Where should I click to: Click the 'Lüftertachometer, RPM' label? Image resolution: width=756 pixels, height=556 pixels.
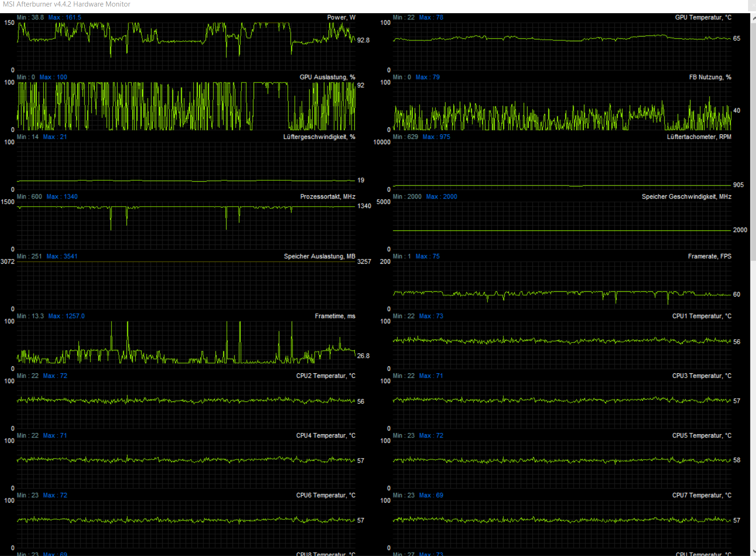(699, 137)
